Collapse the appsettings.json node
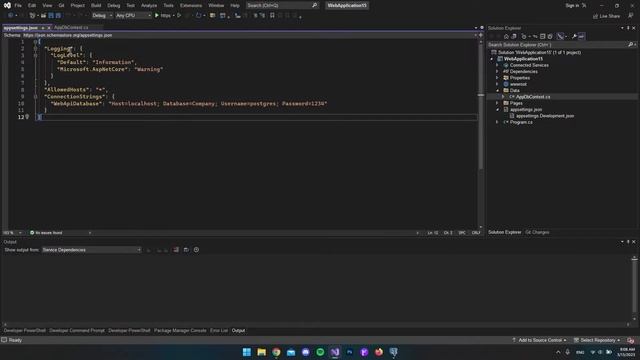The image size is (640, 360). (x=497, y=109)
